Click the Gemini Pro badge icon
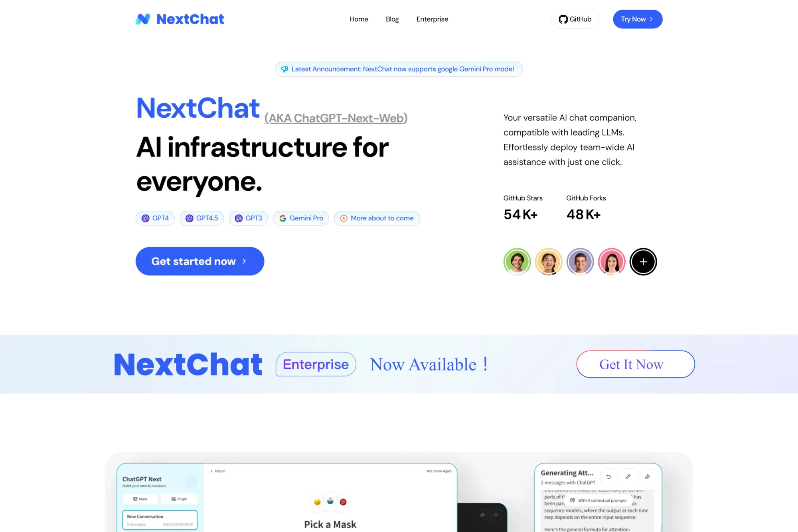 pos(283,218)
